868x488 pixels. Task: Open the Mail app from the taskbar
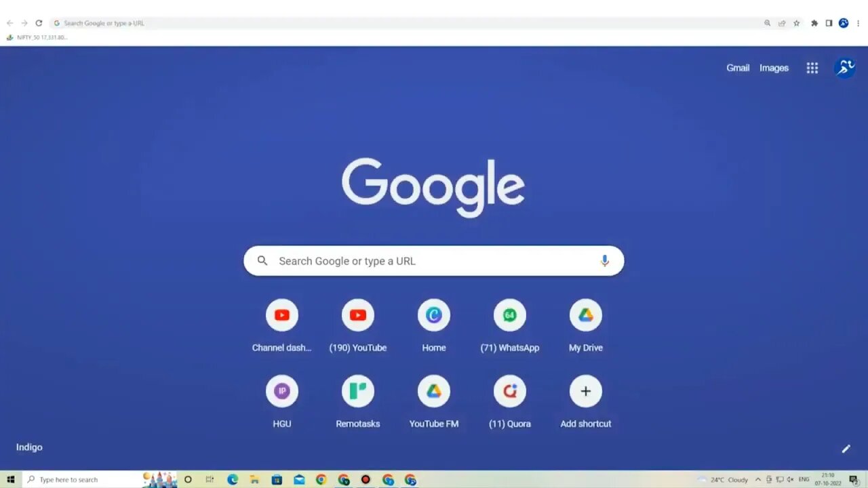click(299, 480)
